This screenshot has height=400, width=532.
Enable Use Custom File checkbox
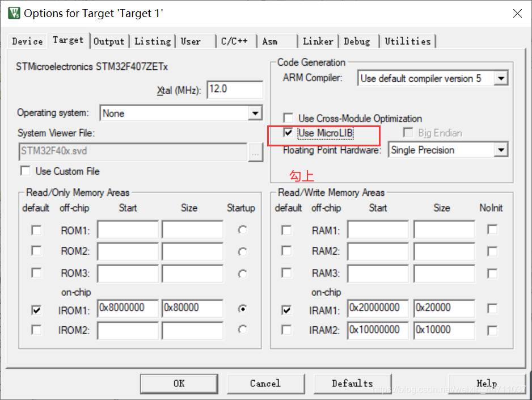click(x=26, y=171)
